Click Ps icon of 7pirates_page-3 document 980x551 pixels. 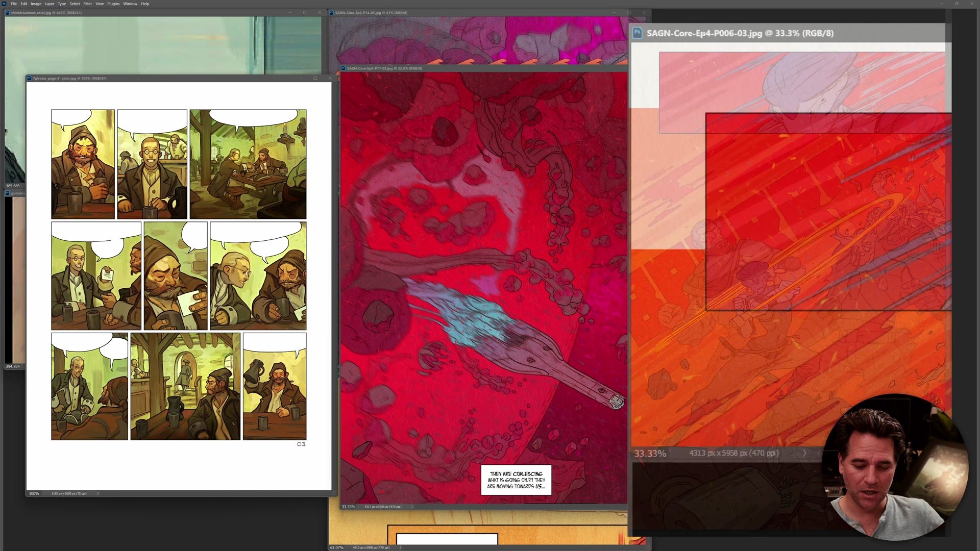(x=29, y=79)
